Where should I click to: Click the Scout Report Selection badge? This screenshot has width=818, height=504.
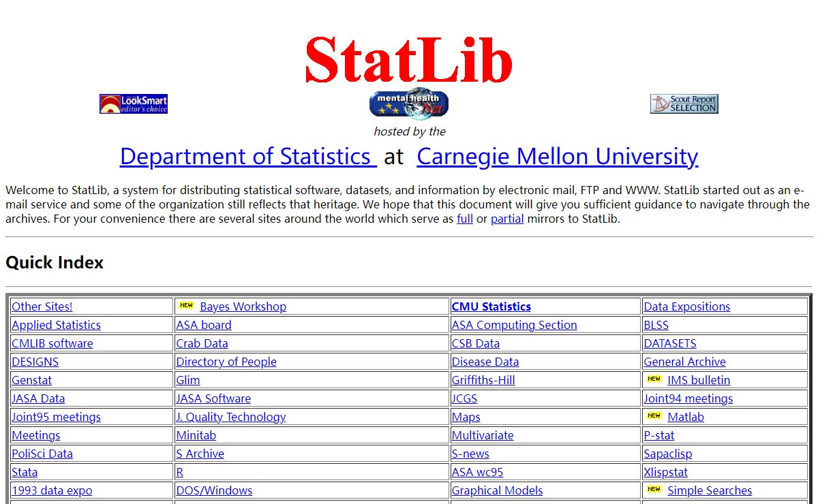(684, 104)
